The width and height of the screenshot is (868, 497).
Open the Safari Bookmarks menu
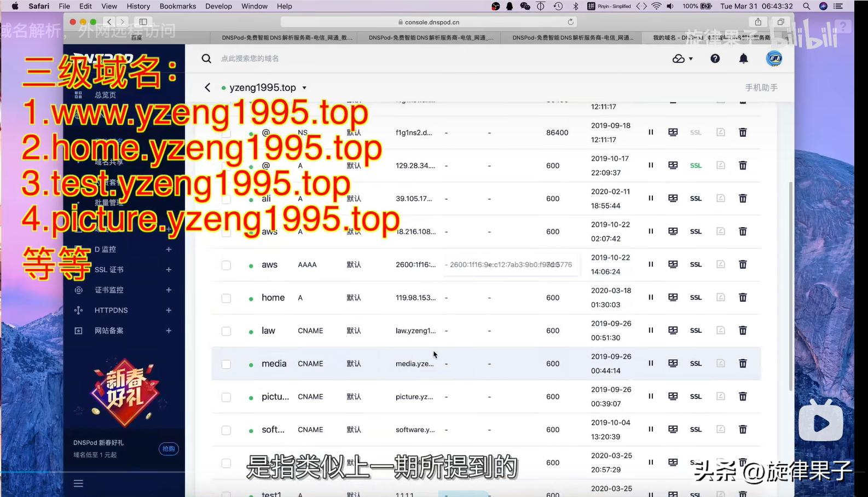pyautogui.click(x=178, y=6)
